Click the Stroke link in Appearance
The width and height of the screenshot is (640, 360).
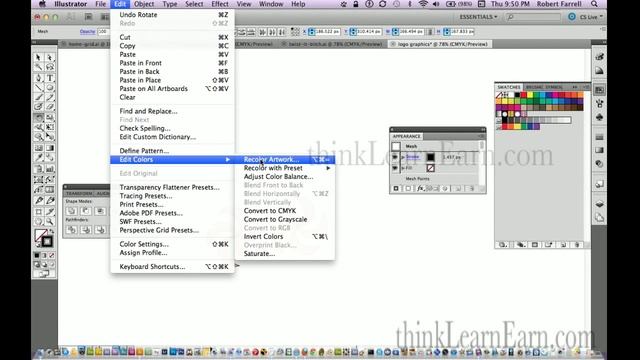(x=413, y=157)
